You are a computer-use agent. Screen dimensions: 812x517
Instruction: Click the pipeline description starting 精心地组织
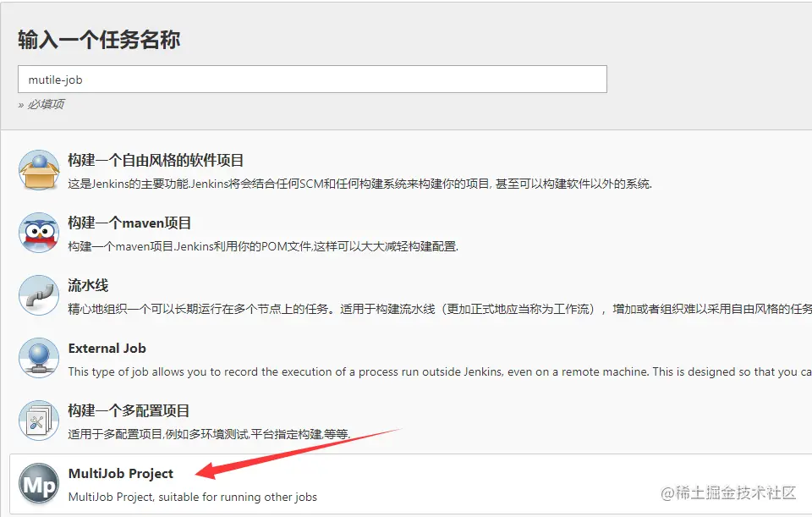440,309
